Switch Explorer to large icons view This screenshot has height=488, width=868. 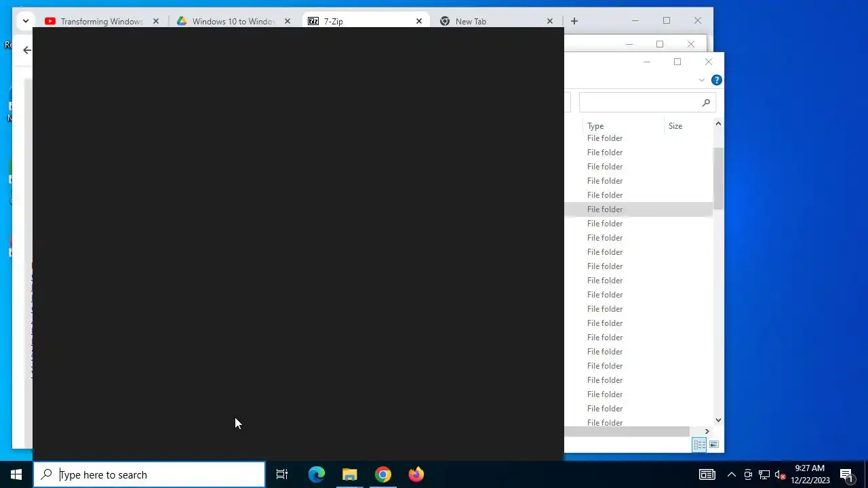(x=714, y=445)
